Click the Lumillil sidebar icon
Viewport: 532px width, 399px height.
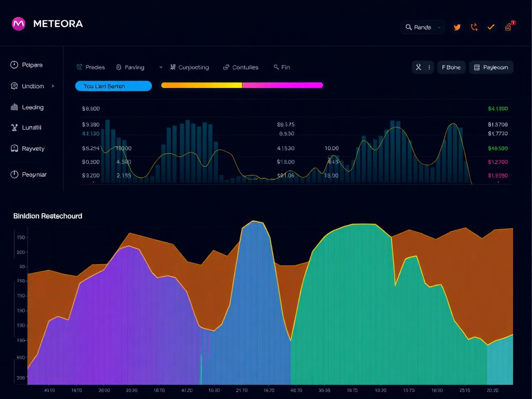14,128
